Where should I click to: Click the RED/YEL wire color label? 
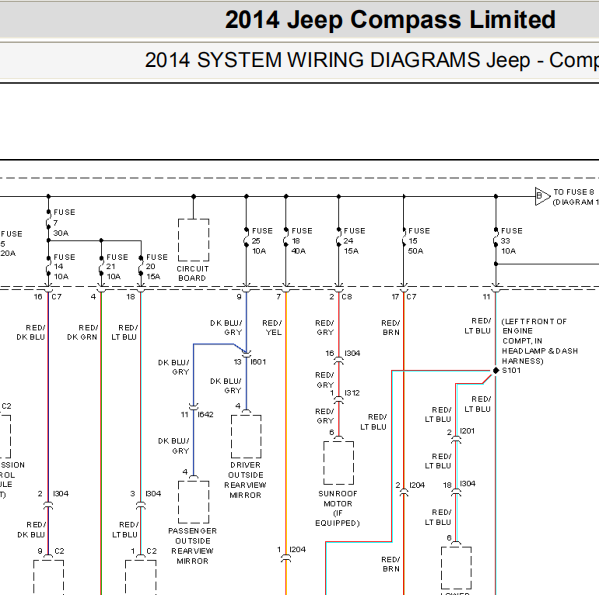tap(272, 328)
